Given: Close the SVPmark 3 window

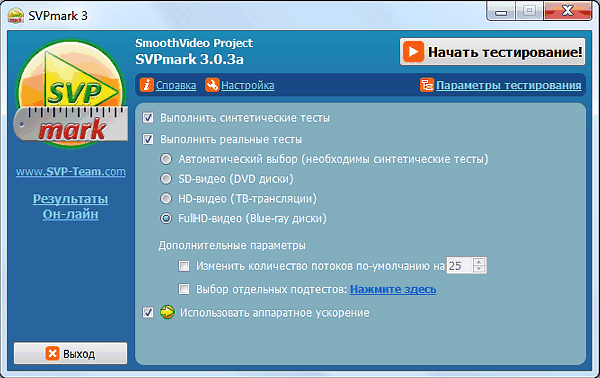Looking at the screenshot, I should click(568, 11).
